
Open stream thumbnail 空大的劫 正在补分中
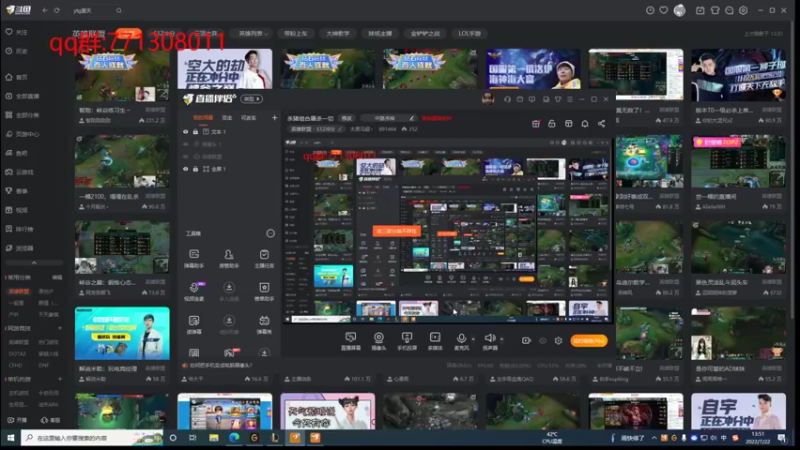point(224,69)
